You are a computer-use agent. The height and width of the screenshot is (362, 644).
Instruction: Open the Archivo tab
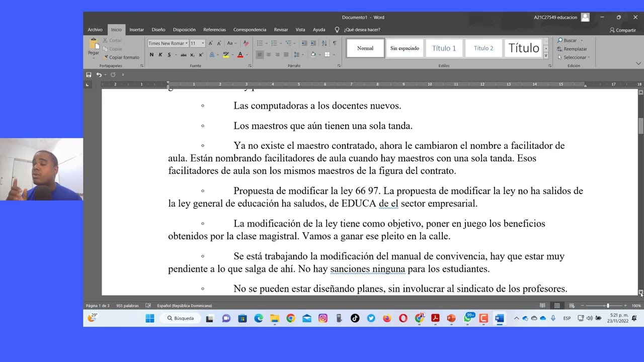[x=95, y=30]
